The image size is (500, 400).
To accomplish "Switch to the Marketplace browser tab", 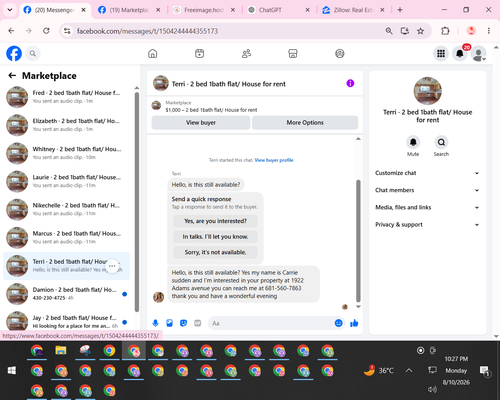I will pyautogui.click(x=129, y=10).
